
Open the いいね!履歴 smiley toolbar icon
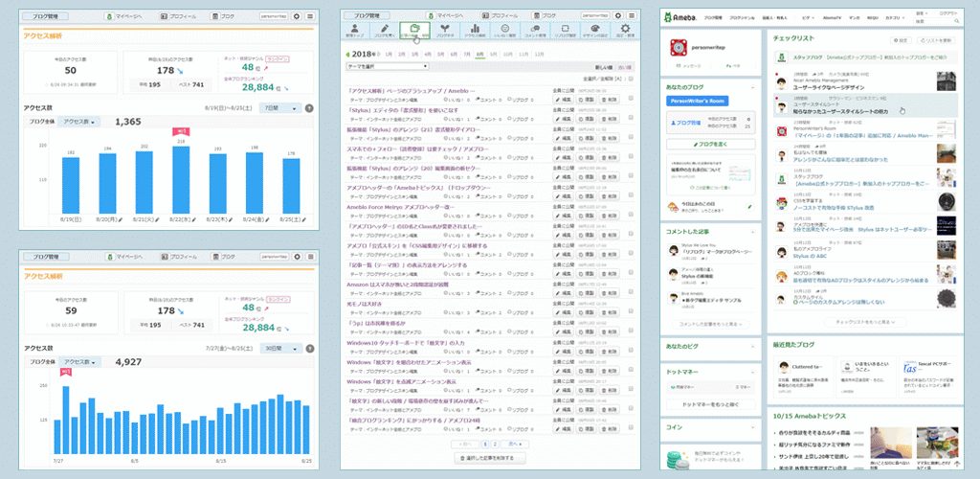click(503, 32)
